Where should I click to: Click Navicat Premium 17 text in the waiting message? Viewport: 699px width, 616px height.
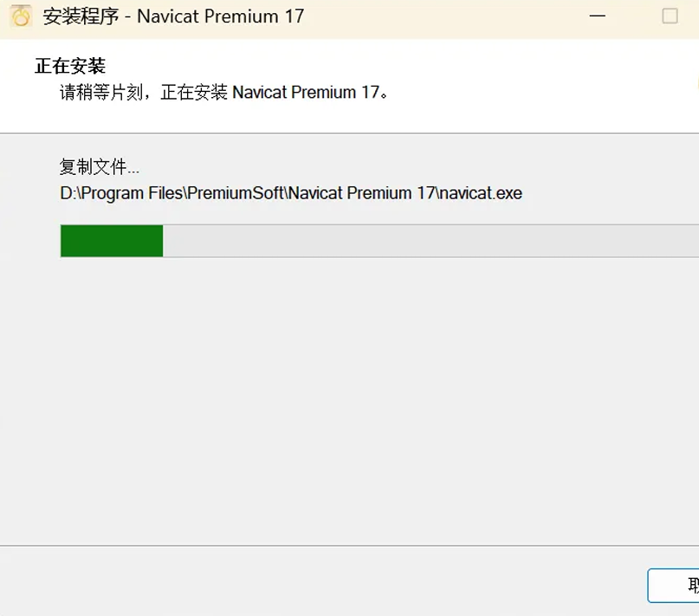pos(306,93)
